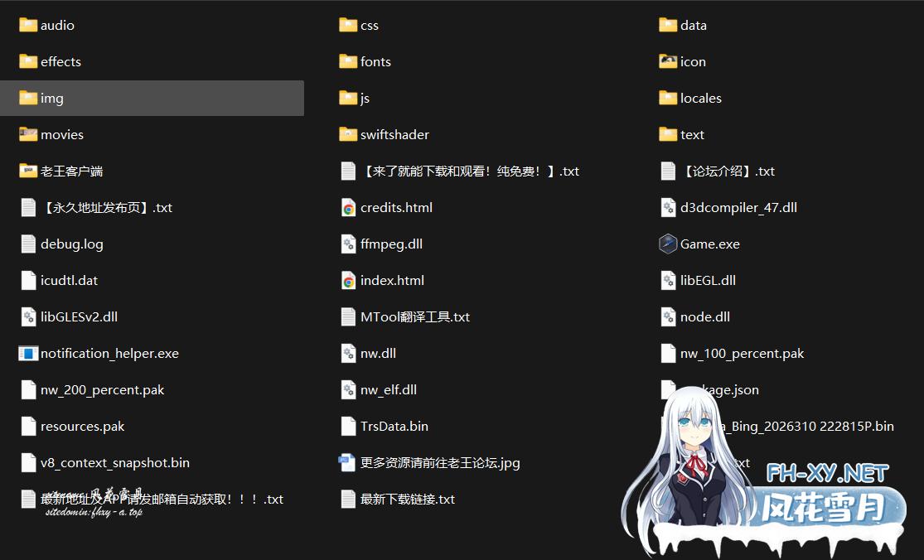
Task: Open the movies folder
Action: click(62, 134)
